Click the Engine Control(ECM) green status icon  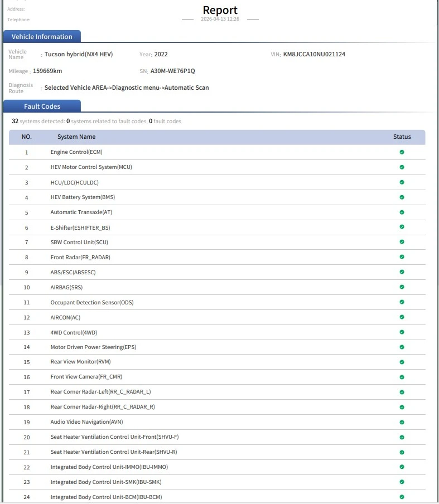point(402,152)
